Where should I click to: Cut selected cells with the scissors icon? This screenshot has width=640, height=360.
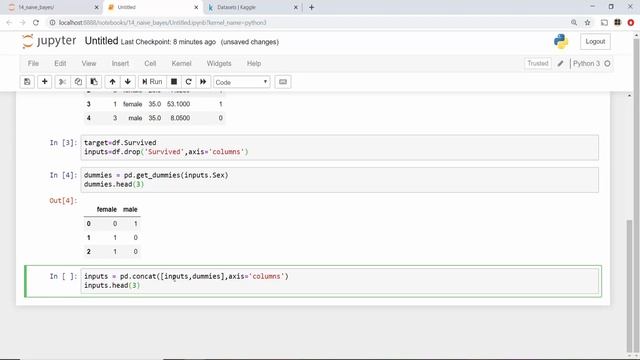click(x=62, y=82)
